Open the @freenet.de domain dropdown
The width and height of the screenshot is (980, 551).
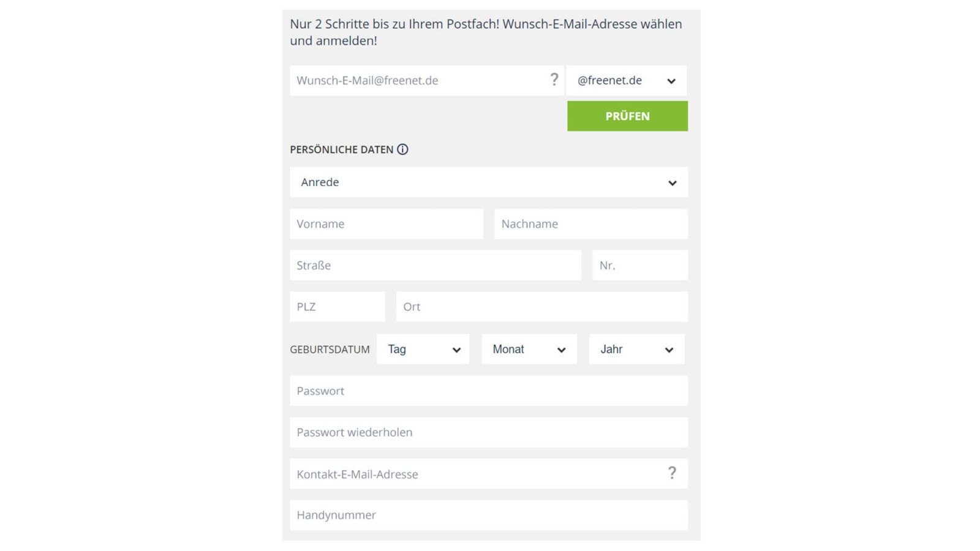[x=626, y=81]
